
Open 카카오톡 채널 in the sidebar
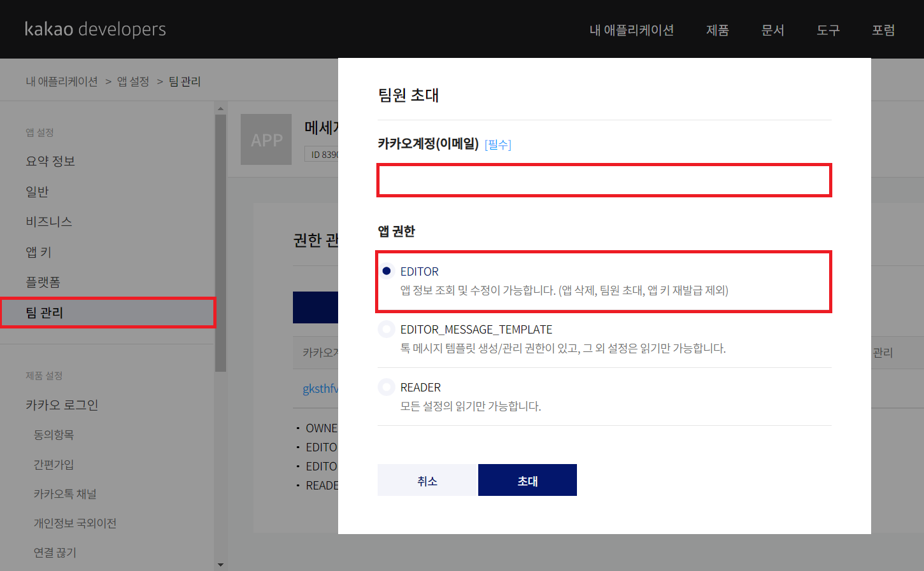(65, 494)
